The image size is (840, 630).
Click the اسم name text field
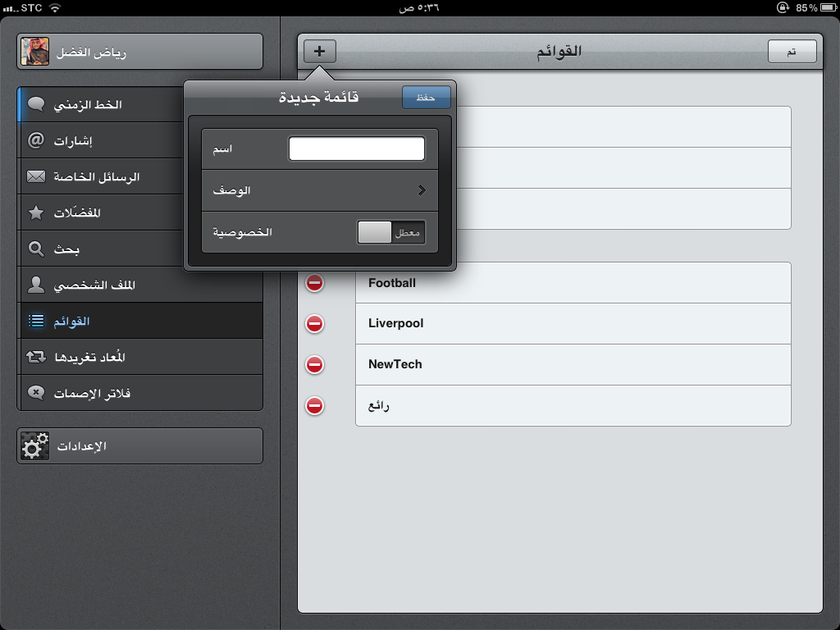click(x=357, y=148)
